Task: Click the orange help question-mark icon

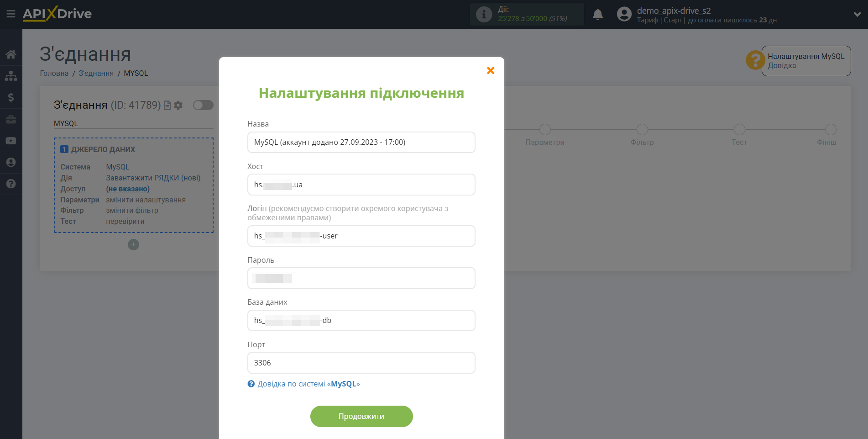Action: (x=755, y=60)
